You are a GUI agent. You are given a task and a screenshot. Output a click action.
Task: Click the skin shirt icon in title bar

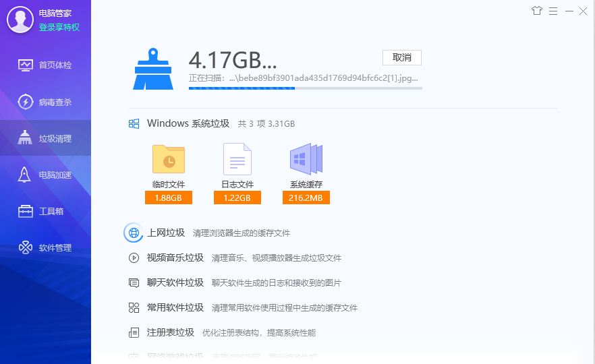pos(536,11)
